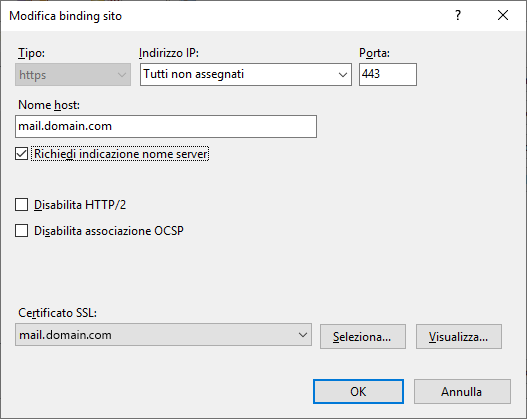527x419 pixels.
Task: Click the Seleziona... button
Action: click(x=363, y=336)
